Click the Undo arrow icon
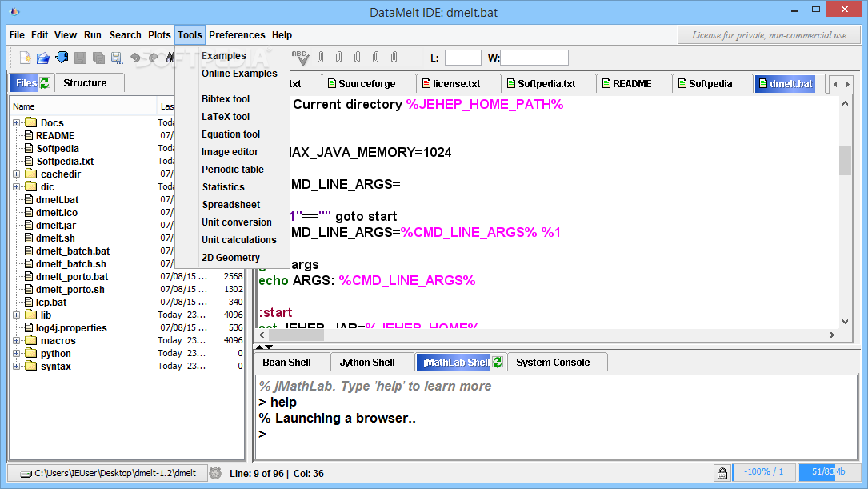 (x=135, y=58)
